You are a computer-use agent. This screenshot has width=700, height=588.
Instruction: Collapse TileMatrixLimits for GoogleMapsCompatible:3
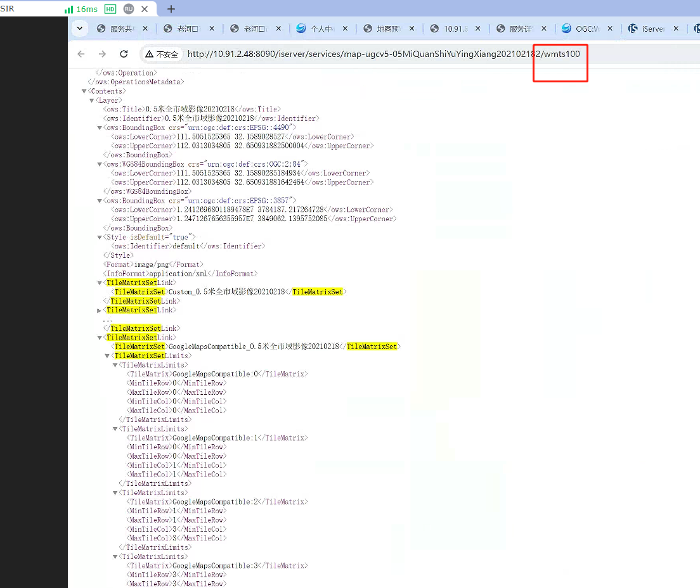pyautogui.click(x=115, y=557)
